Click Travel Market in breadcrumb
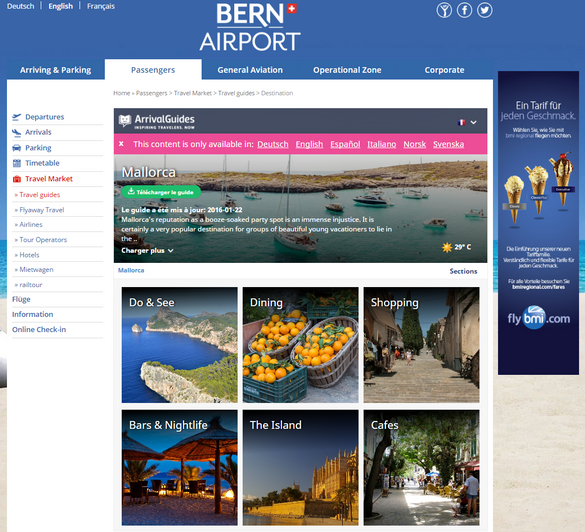 [193, 93]
